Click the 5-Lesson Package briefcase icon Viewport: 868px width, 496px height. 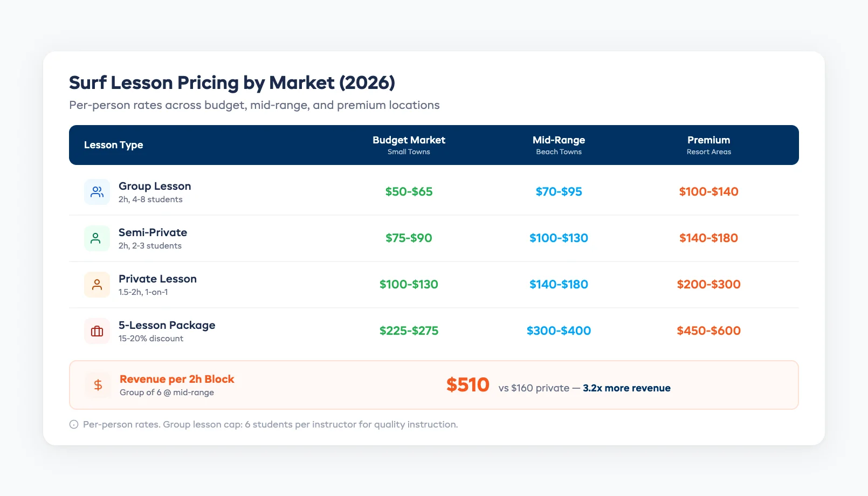(x=97, y=330)
